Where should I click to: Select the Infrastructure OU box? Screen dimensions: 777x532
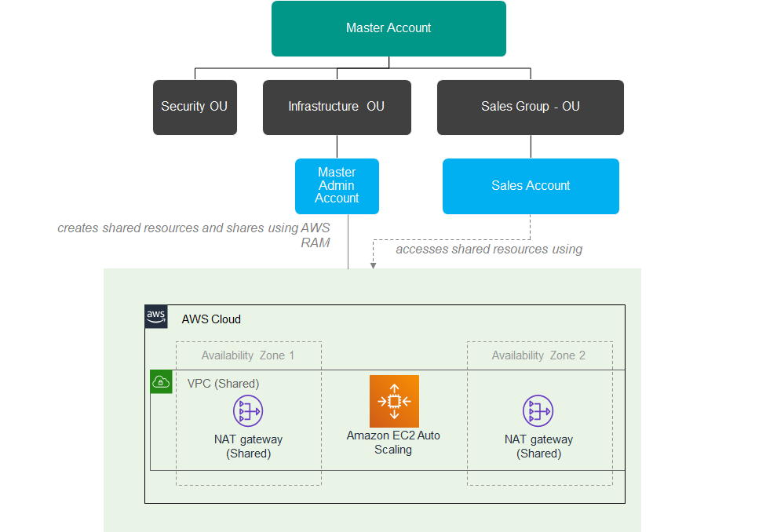click(337, 107)
